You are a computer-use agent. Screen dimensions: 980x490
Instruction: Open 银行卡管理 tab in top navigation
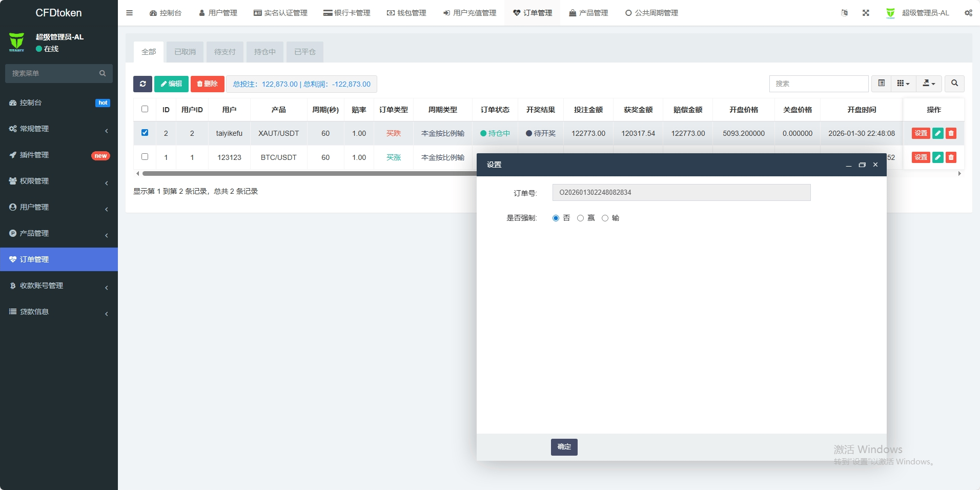tap(346, 13)
